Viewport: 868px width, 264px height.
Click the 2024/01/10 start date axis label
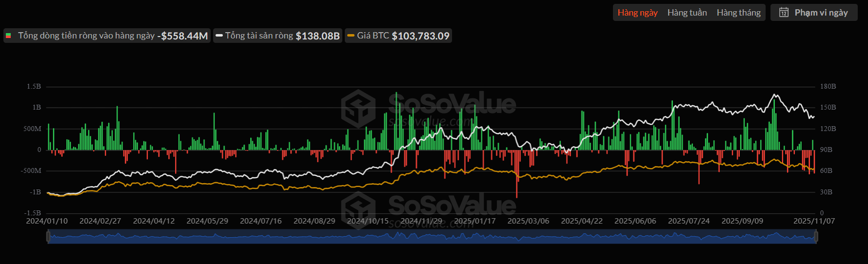click(x=47, y=221)
